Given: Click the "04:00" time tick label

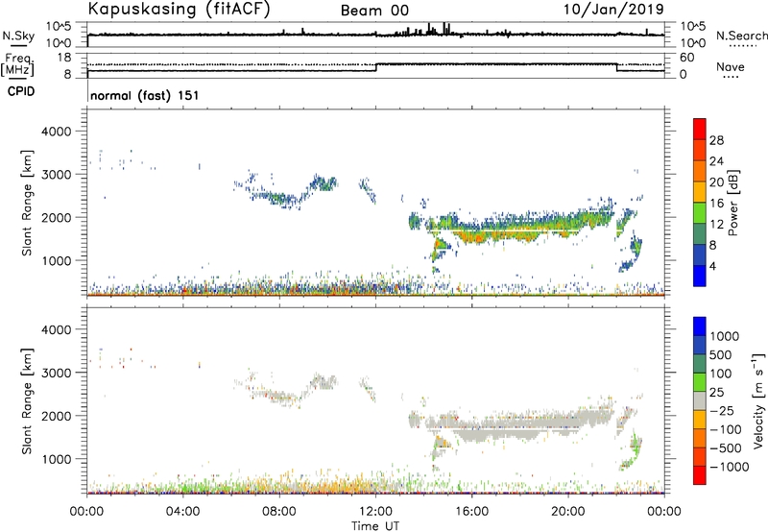Looking at the screenshot, I should [182, 512].
